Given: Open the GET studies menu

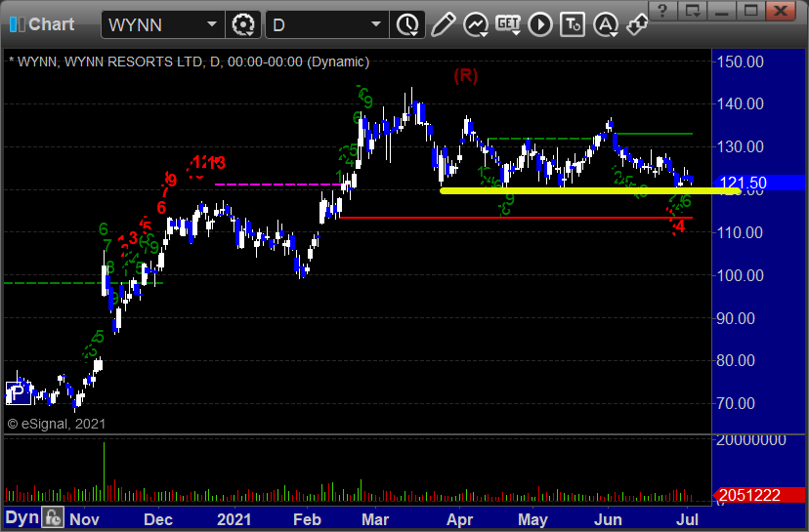Looking at the screenshot, I should point(508,24).
